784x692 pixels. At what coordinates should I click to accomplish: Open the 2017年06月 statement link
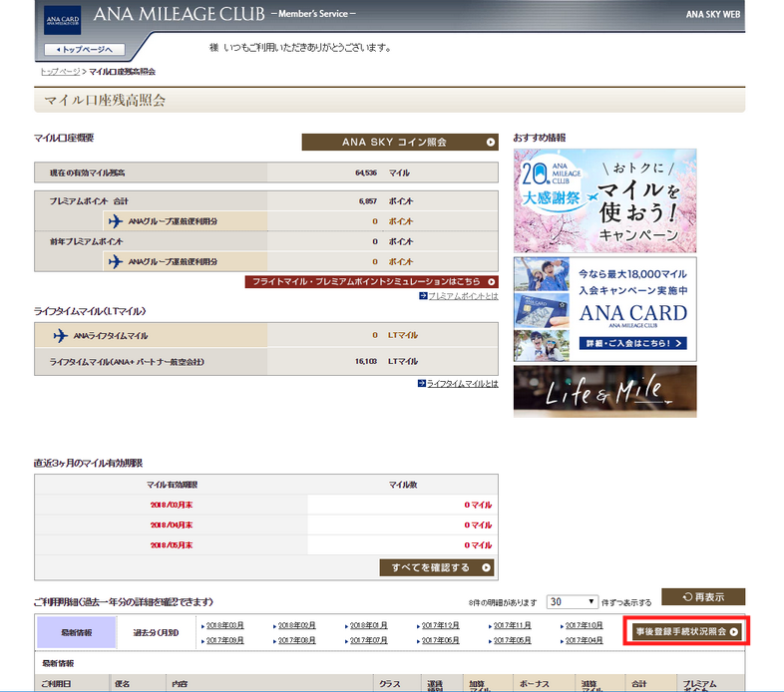(x=440, y=640)
